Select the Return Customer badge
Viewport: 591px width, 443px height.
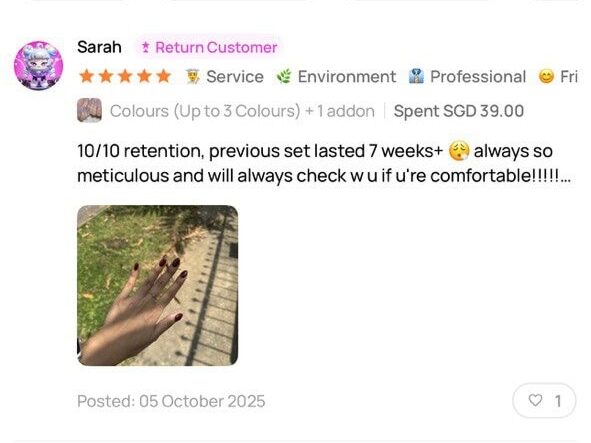click(208, 48)
